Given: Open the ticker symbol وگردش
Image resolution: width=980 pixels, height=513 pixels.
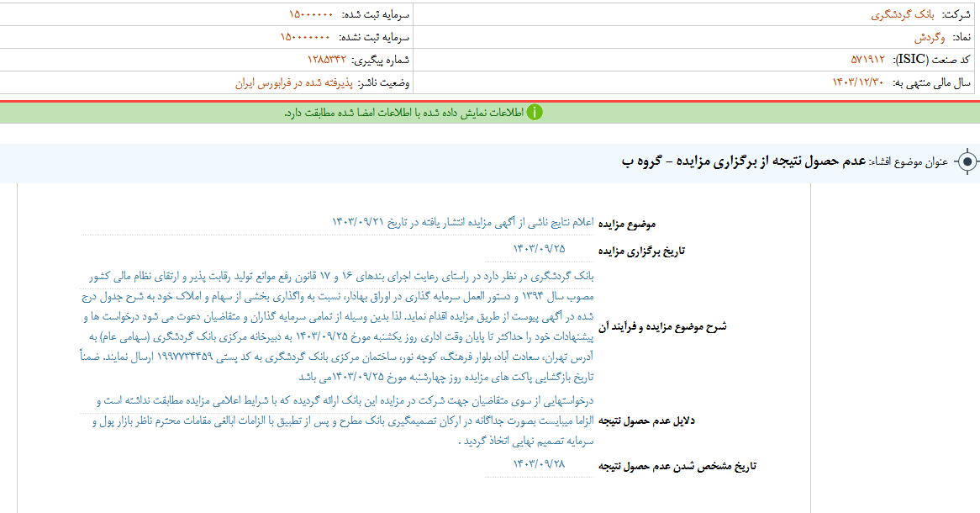Looking at the screenshot, I should tap(929, 38).
